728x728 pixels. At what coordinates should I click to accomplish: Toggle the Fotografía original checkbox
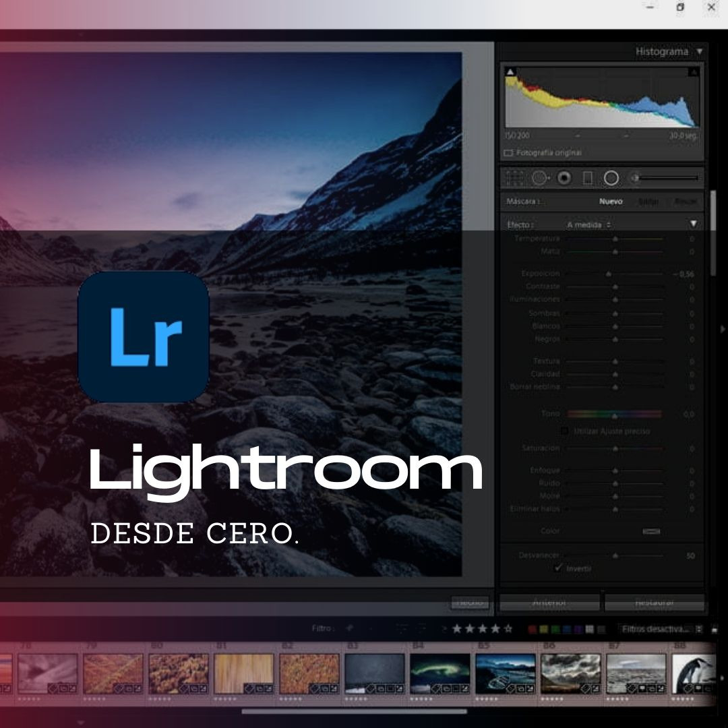point(509,153)
